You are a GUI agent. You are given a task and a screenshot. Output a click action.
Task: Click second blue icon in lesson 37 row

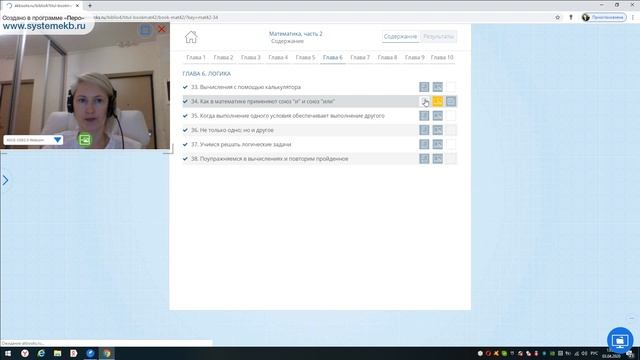438,144
